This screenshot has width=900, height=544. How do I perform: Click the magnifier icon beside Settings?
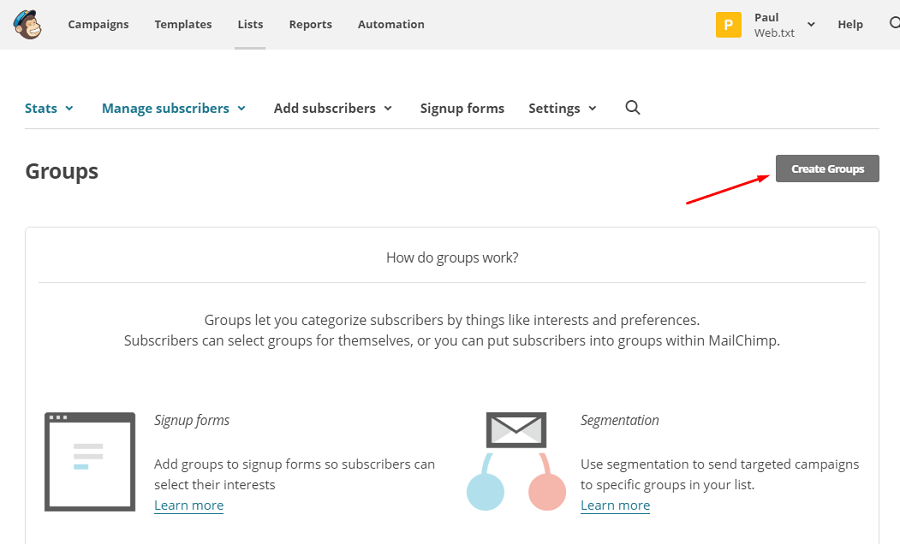point(632,108)
